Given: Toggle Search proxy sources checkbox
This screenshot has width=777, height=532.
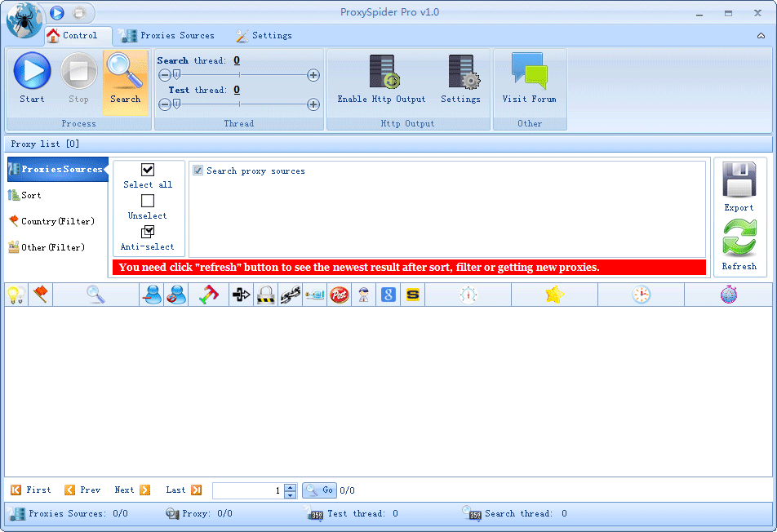Looking at the screenshot, I should 198,171.
